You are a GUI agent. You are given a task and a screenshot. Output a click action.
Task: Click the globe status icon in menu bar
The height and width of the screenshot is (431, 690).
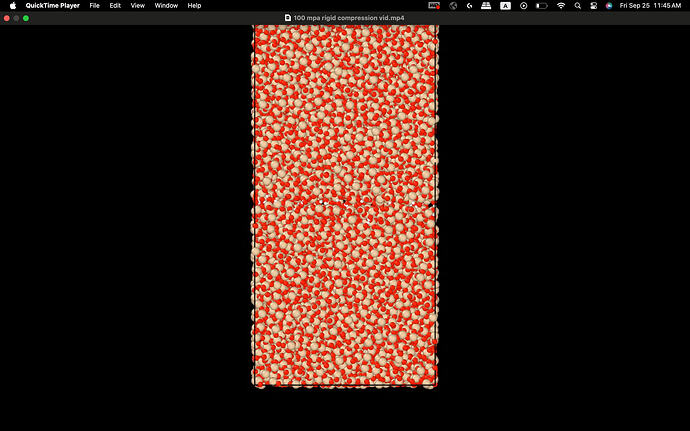pyautogui.click(x=453, y=6)
